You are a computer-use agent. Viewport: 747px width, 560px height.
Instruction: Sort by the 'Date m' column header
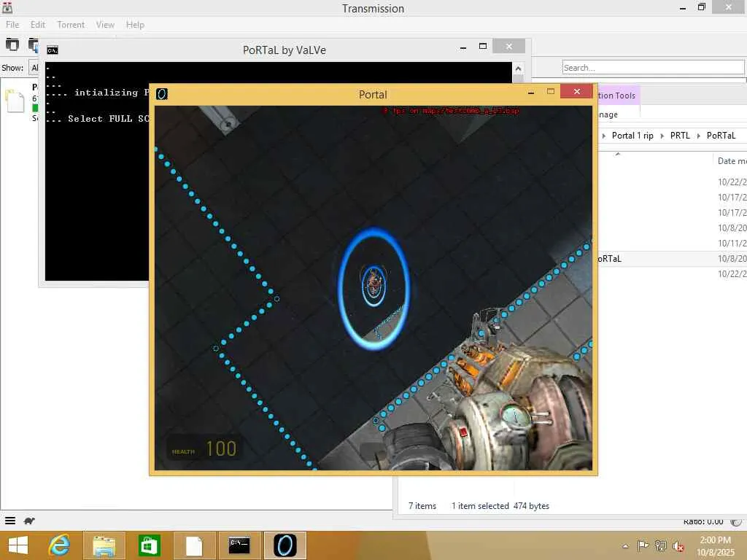[732, 161]
